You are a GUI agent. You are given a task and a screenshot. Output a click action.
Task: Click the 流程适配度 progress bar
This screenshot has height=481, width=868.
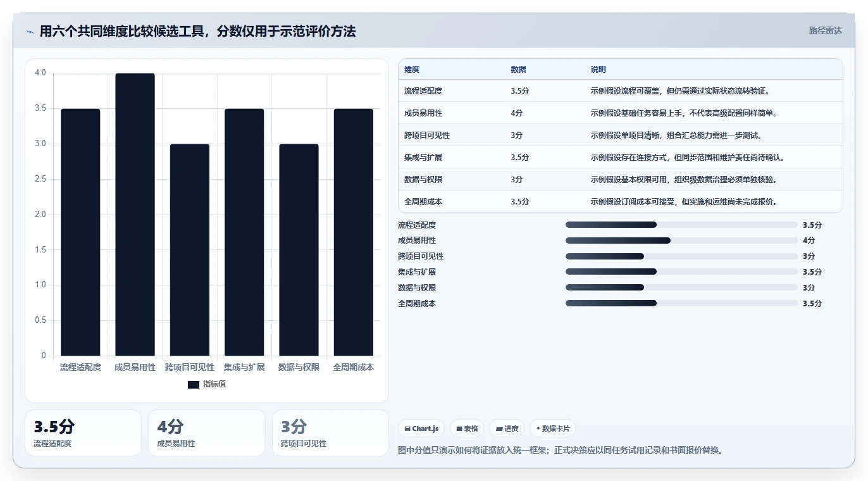point(681,225)
